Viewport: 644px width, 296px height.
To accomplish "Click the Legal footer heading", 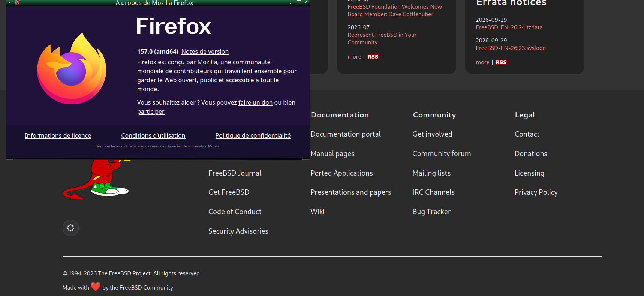I will point(524,115).
